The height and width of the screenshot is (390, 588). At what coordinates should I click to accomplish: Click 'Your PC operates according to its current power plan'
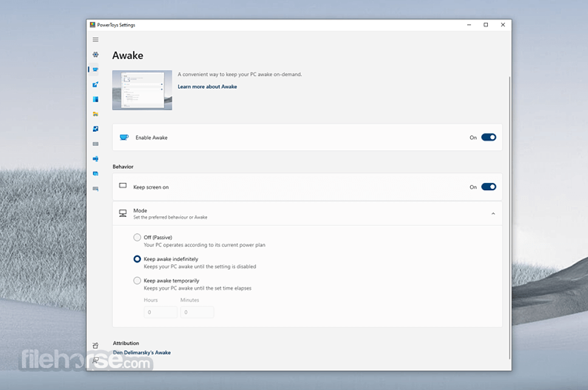pyautogui.click(x=204, y=245)
